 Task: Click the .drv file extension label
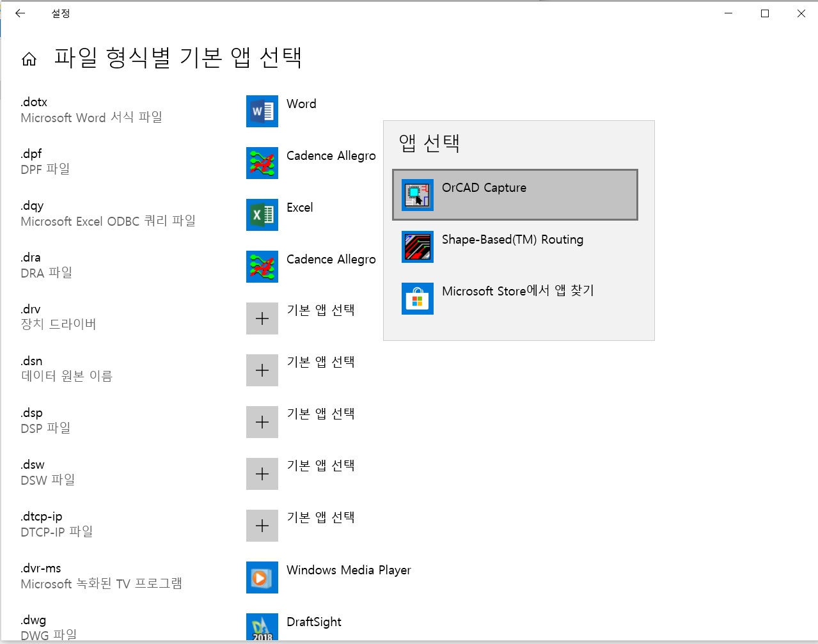tap(31, 310)
